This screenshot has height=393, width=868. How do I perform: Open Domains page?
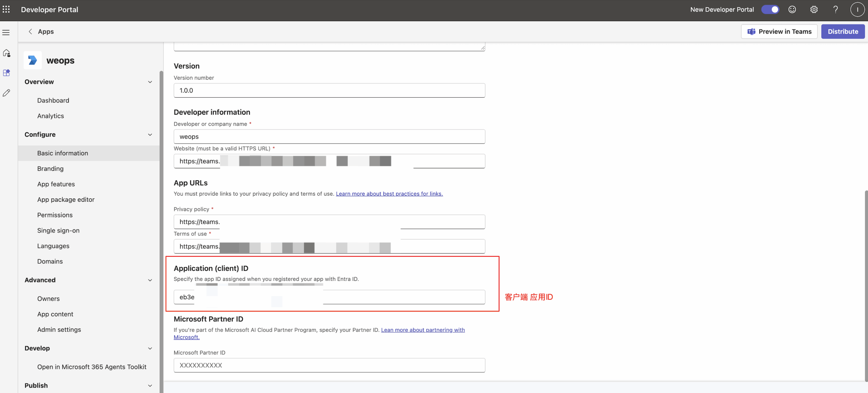[50, 261]
